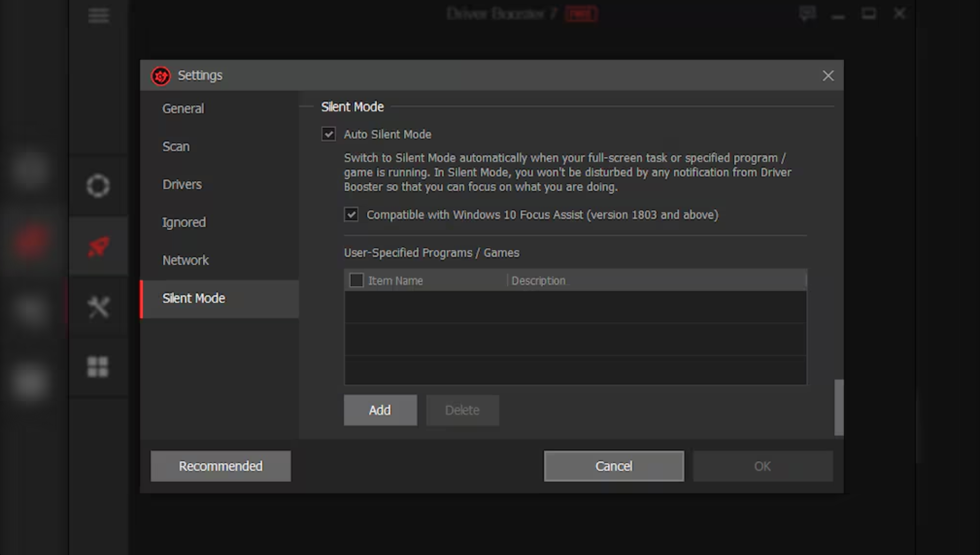Check the Item Name select-all checkbox

point(356,280)
